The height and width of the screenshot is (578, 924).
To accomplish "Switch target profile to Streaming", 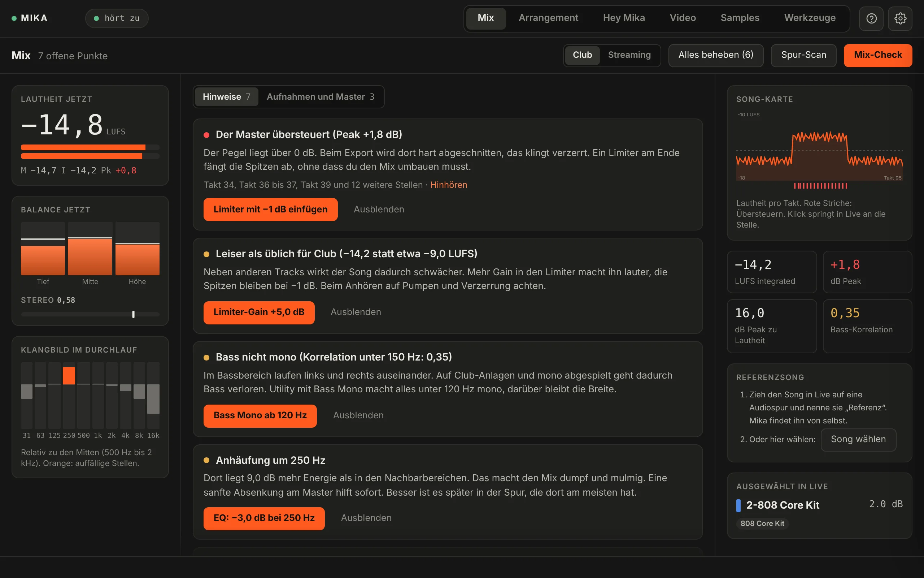I will pos(629,55).
